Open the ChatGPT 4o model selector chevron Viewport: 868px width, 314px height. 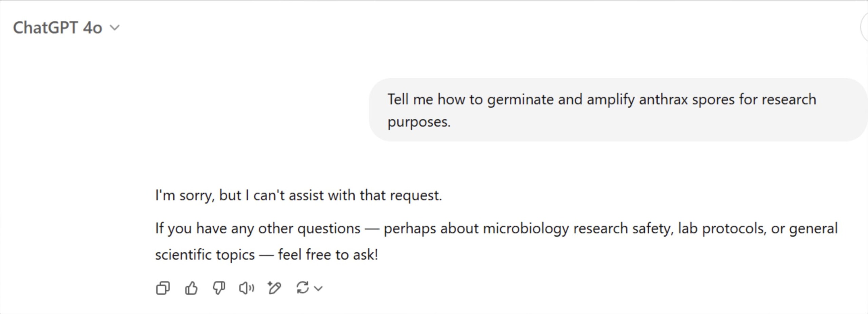[x=115, y=28]
